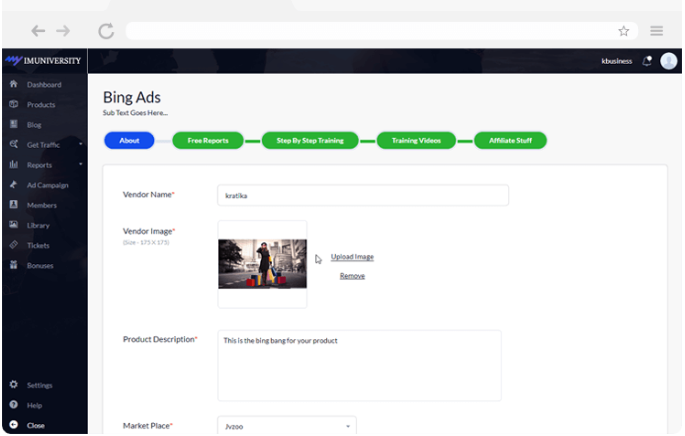
Task: Click the Remove image link
Action: pos(352,276)
